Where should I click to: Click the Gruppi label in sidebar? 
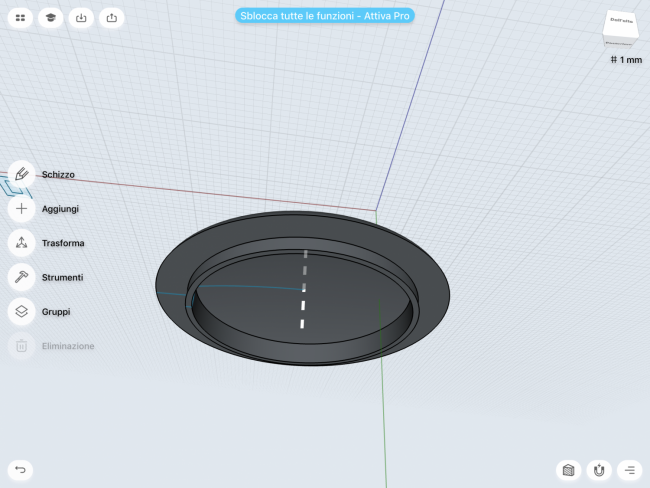click(56, 312)
